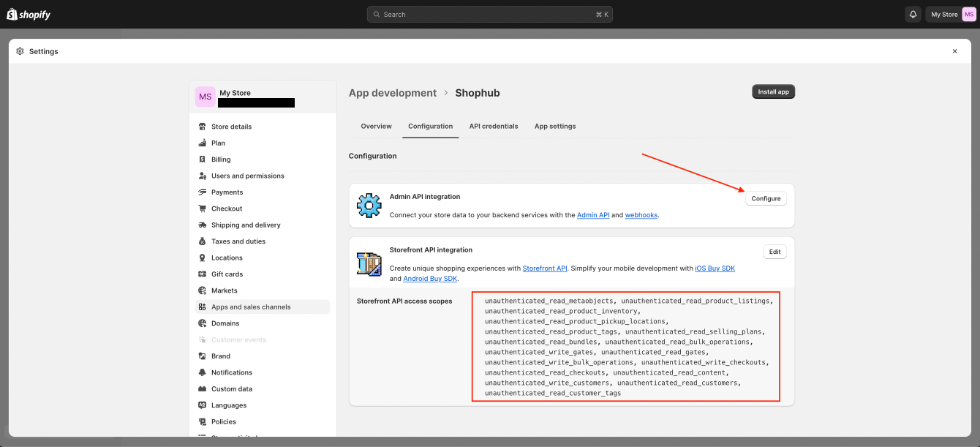Open Markets using the globe icon
Image resolution: width=980 pixels, height=447 pixels.
tap(203, 290)
